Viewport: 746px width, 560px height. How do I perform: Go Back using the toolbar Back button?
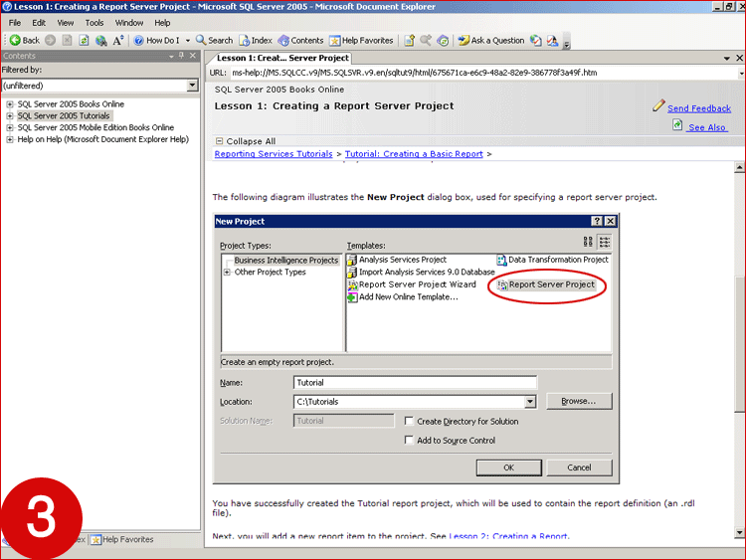point(24,41)
